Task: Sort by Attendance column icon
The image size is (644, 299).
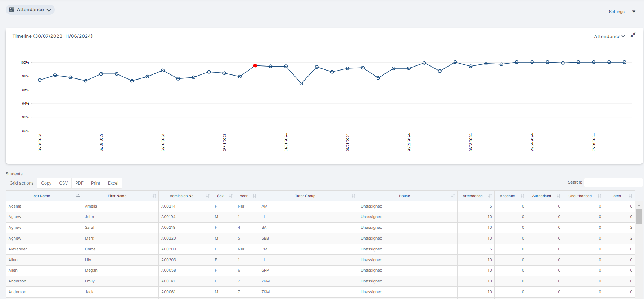Action: coord(490,196)
